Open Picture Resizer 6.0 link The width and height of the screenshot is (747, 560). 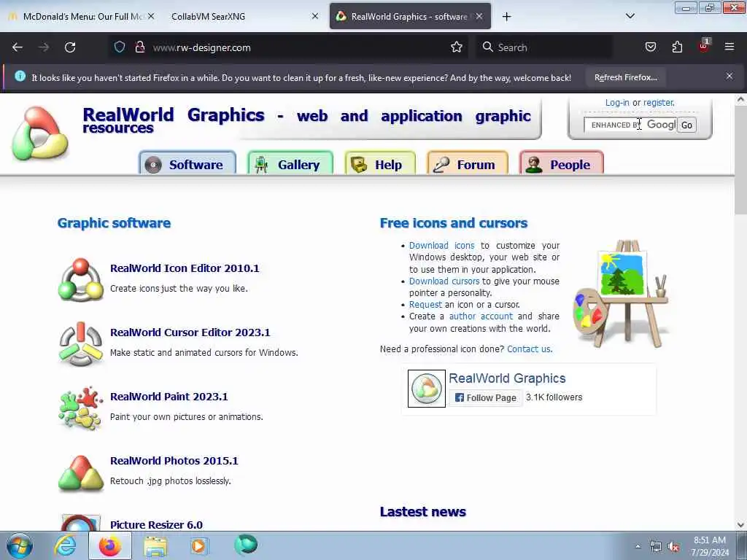point(156,525)
